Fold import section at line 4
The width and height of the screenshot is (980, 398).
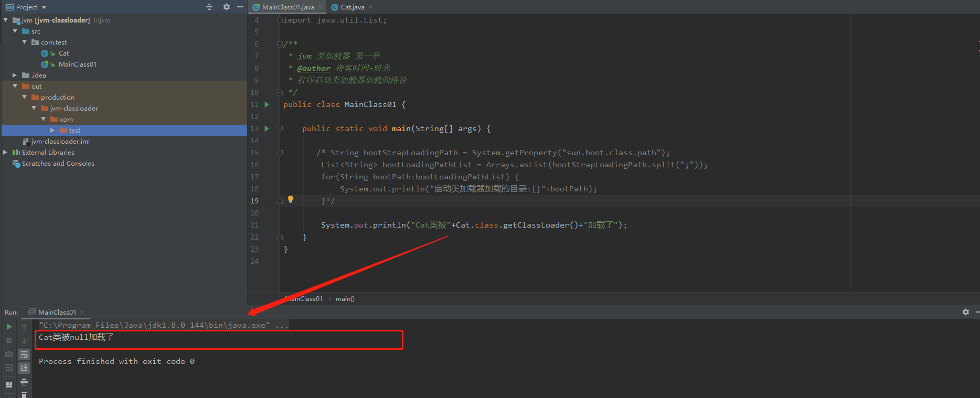click(280, 20)
